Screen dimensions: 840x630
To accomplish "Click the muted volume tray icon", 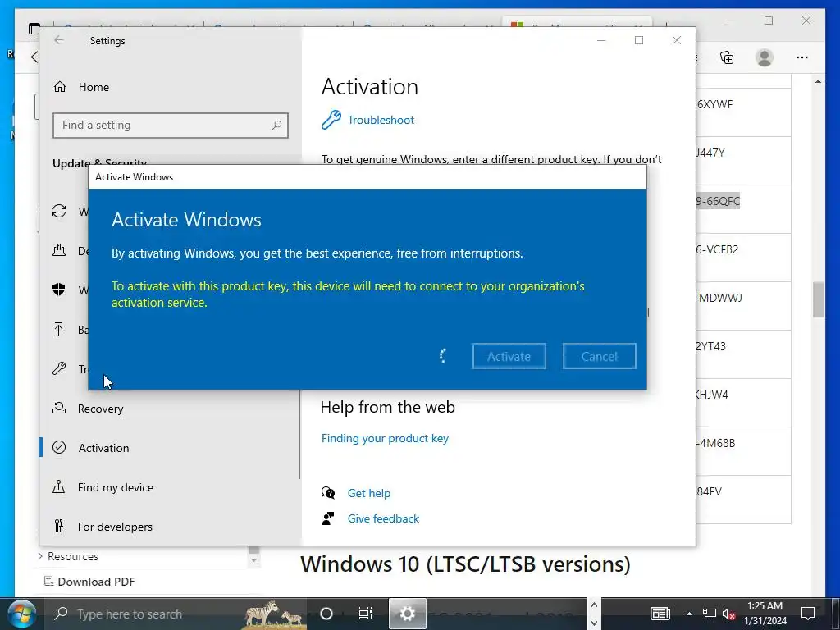I will (x=728, y=614).
